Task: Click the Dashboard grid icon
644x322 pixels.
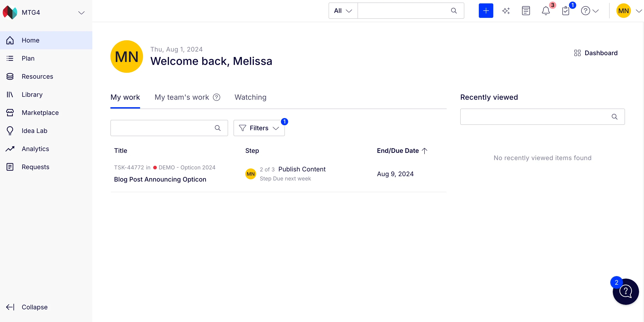Action: click(x=577, y=53)
